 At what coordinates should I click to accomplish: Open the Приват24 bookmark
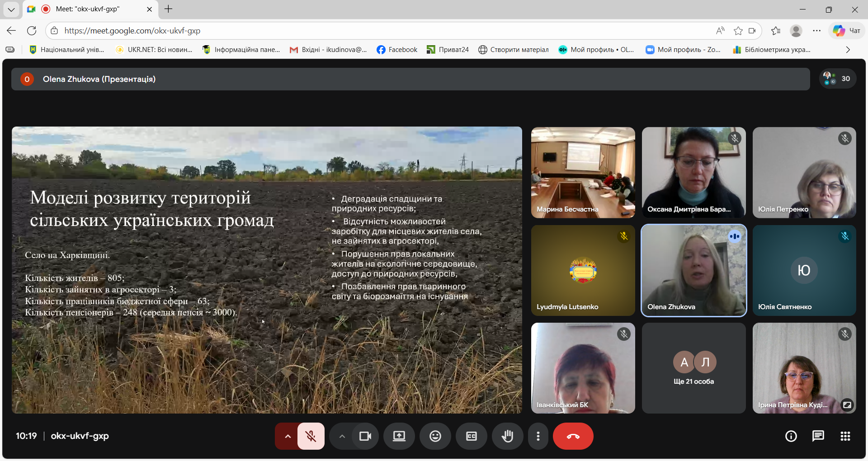pos(448,50)
